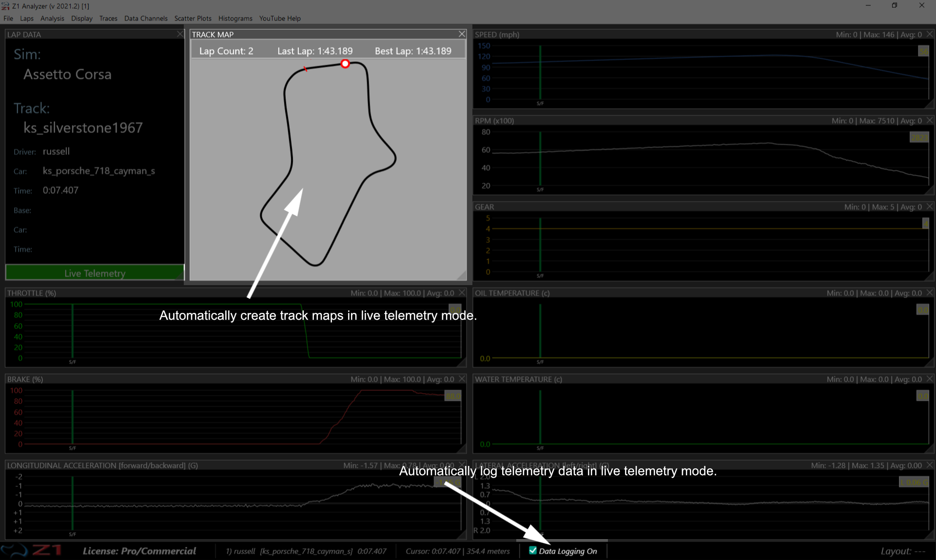Click the Gear Max: 5 stats header
Image resolution: width=936 pixels, height=560 pixels.
point(883,207)
